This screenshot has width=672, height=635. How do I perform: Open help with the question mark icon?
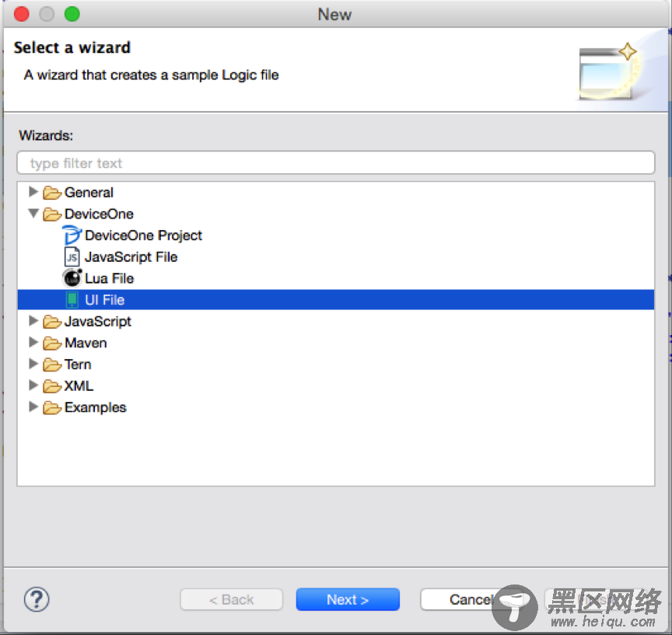coord(37,599)
